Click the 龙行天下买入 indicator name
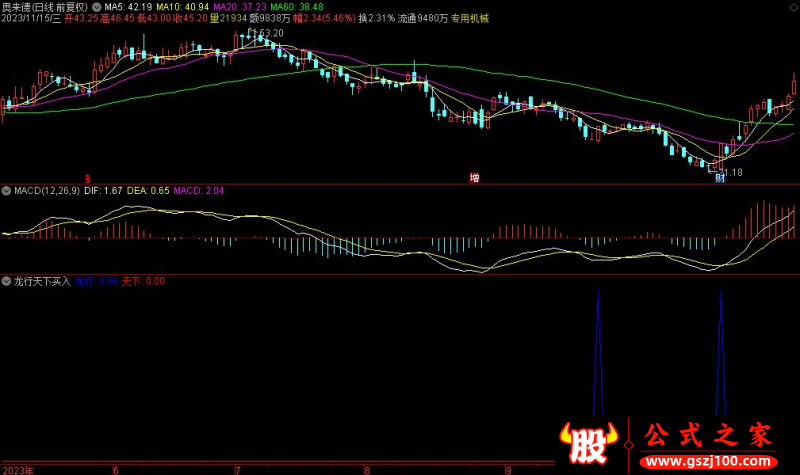 pyautogui.click(x=42, y=281)
